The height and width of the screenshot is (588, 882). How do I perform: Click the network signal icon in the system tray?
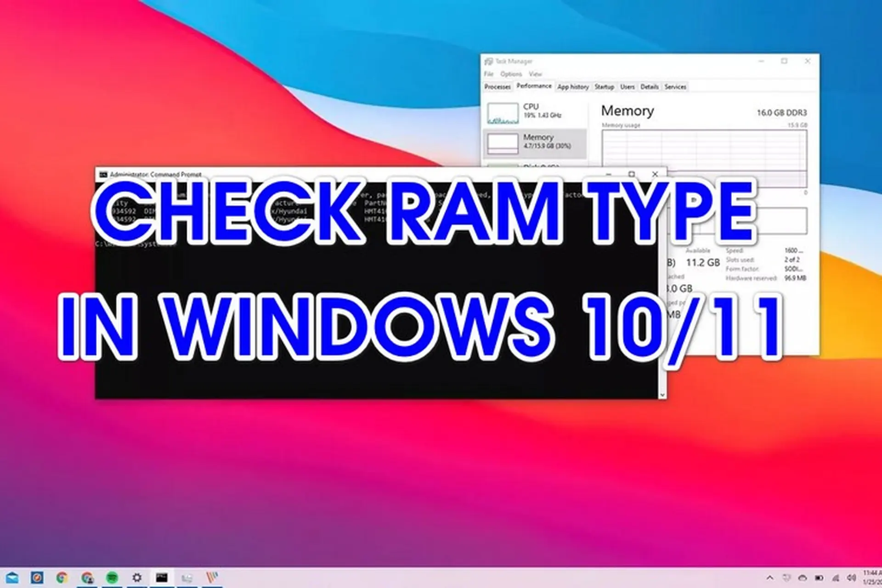[835, 577]
